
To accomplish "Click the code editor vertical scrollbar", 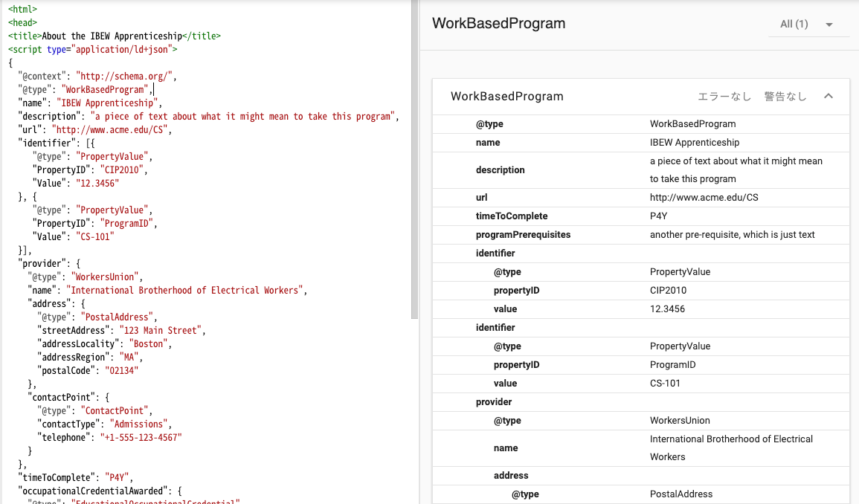I will 415,159.
